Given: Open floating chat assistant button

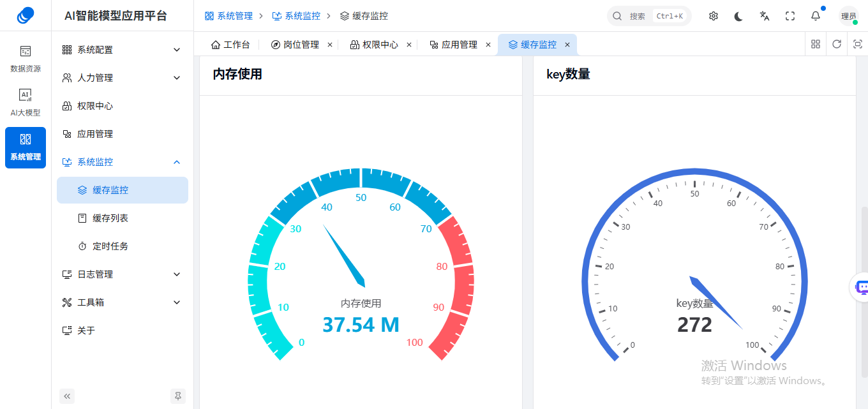Looking at the screenshot, I should (860, 287).
